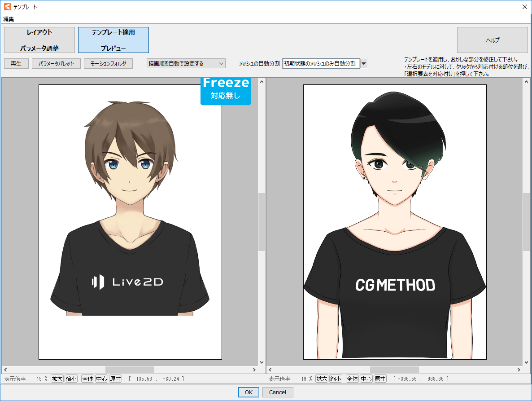This screenshot has height=401, width=532.
Task: Open the メッシュの自動分割 combo box arrow
Action: pos(364,64)
